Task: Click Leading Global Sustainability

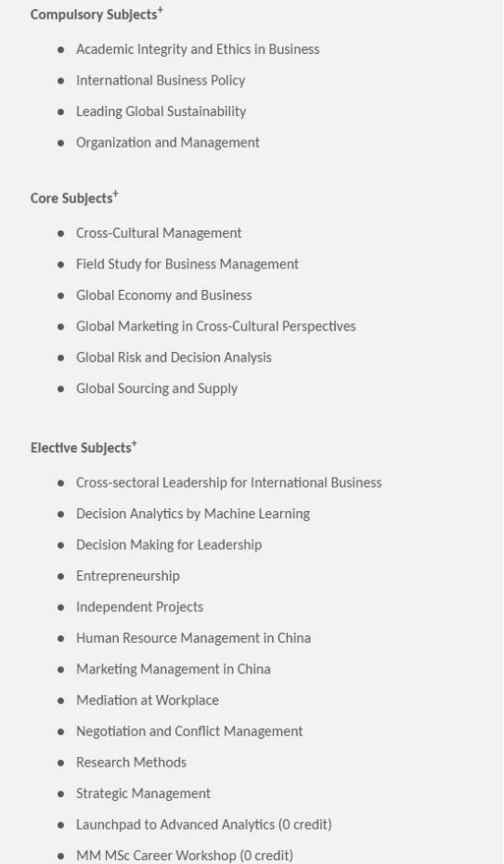Action: (161, 111)
